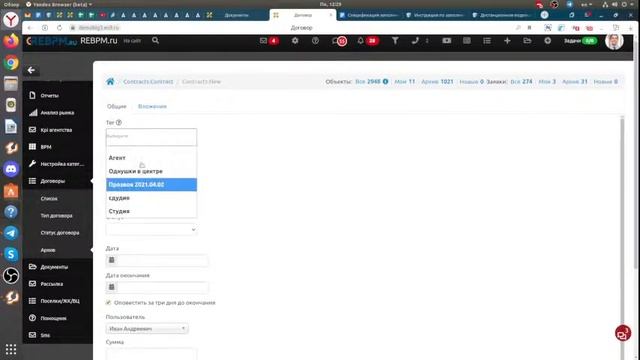This screenshot has width=640, height=360.
Task: Show applications grid in the dock
Action: (x=11, y=349)
